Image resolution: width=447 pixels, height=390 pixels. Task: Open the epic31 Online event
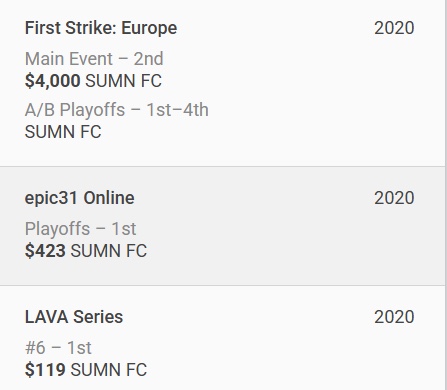(79, 198)
